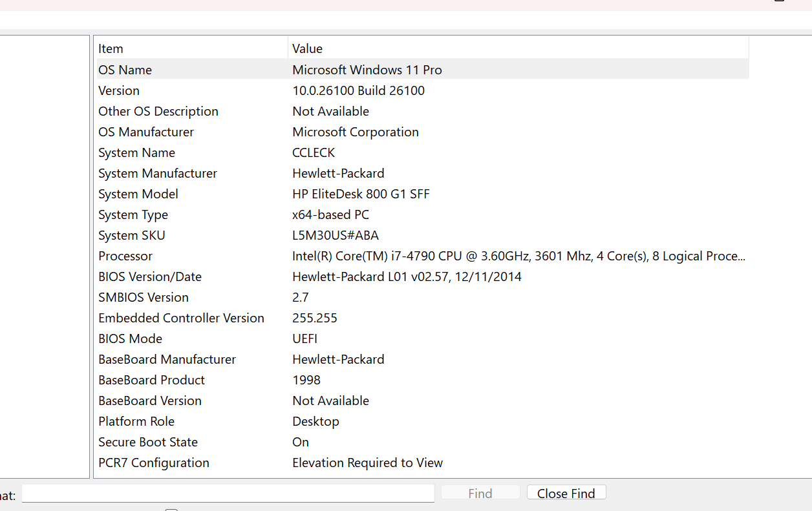The width and height of the screenshot is (812, 511).
Task: Click the PCR7 Configuration row
Action: click(154, 463)
